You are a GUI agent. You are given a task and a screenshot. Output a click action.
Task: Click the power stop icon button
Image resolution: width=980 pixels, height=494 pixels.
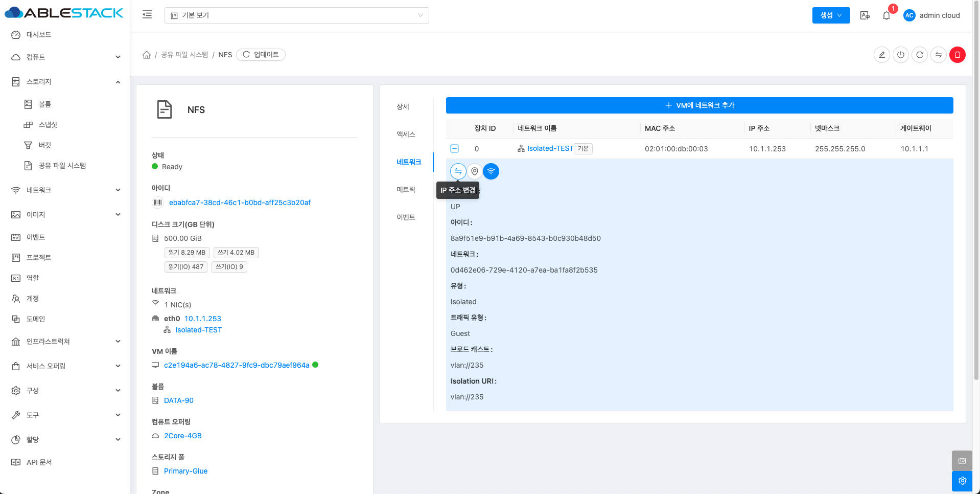coord(900,55)
